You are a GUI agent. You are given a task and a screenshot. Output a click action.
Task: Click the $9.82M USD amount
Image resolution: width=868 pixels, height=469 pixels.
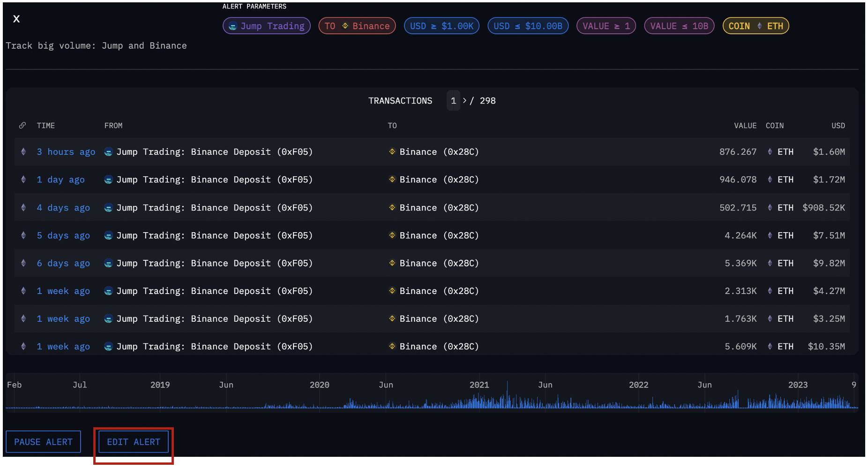click(829, 263)
